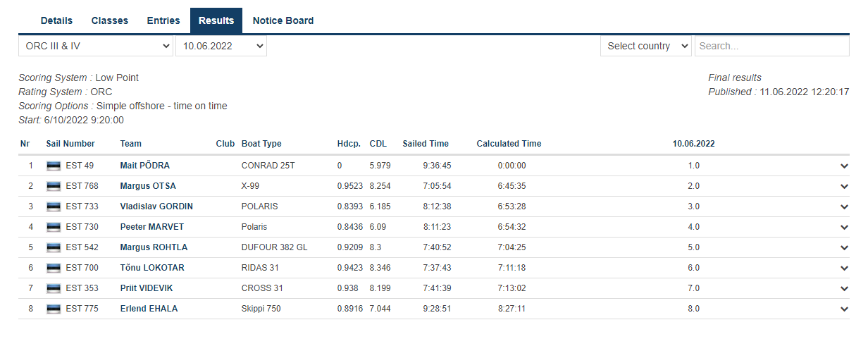Image resolution: width=868 pixels, height=339 pixels.
Task: Click team name Priit VIDEVIK
Action: [x=147, y=288]
